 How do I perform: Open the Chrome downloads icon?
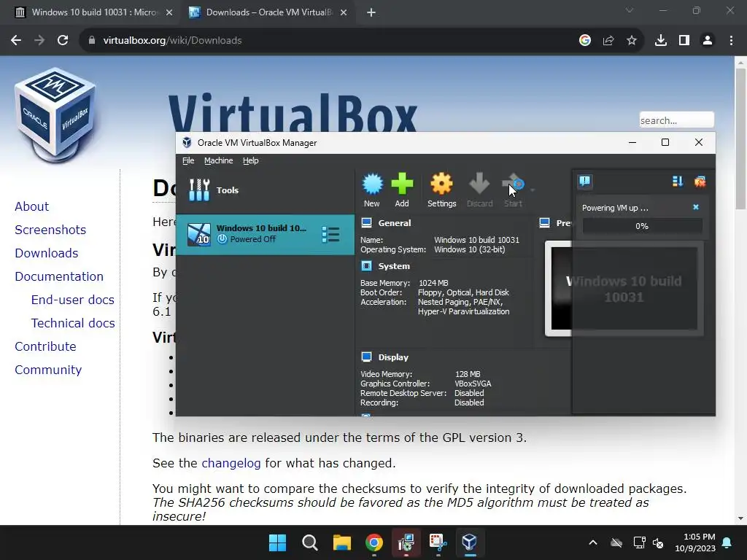click(x=661, y=41)
